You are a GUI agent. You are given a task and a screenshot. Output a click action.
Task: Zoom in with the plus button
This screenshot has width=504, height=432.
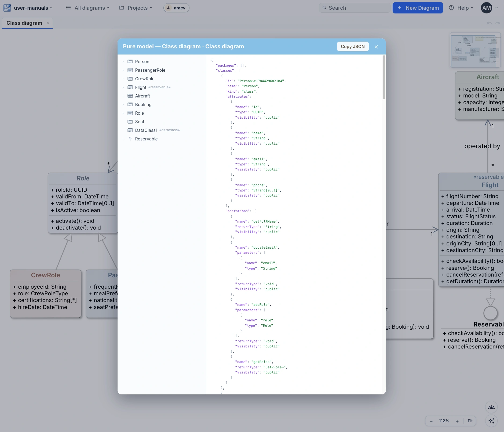[457, 421]
